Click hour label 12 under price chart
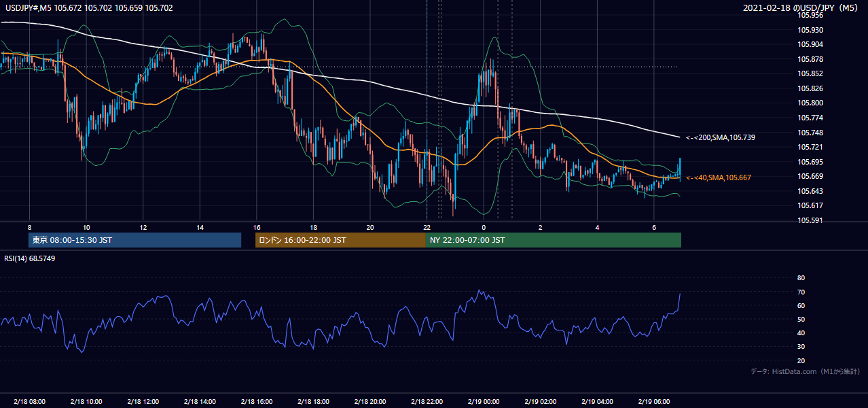The image size is (868, 408). (143, 227)
